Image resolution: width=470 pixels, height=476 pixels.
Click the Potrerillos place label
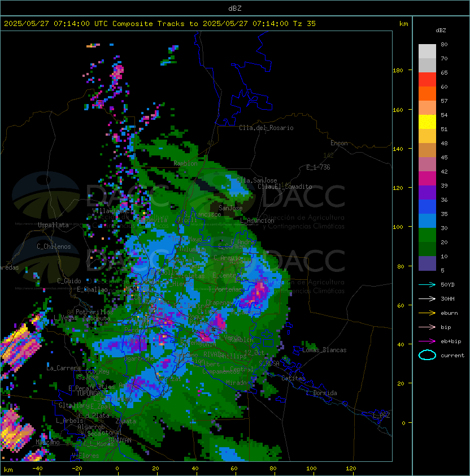94,312
